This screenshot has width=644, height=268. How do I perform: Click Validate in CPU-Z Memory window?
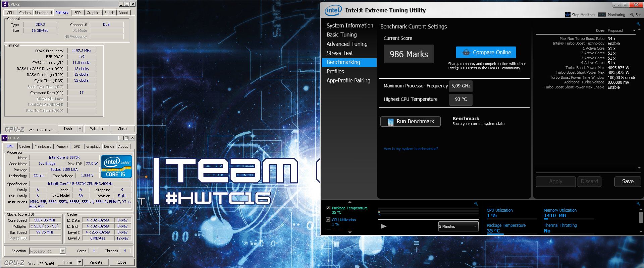pos(96,129)
